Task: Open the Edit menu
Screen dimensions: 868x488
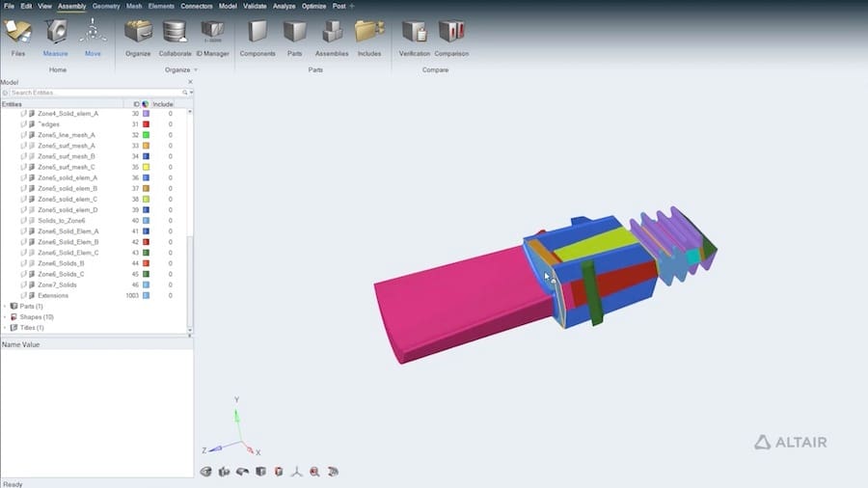Action: point(26,6)
